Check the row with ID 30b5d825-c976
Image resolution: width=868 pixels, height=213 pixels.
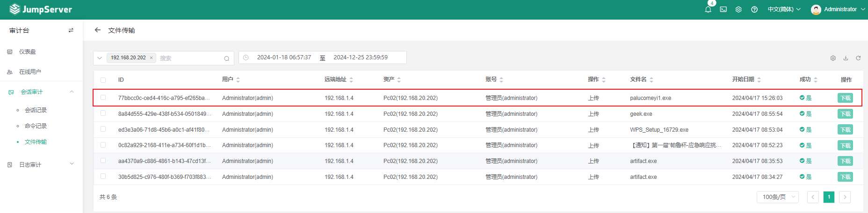(103, 177)
